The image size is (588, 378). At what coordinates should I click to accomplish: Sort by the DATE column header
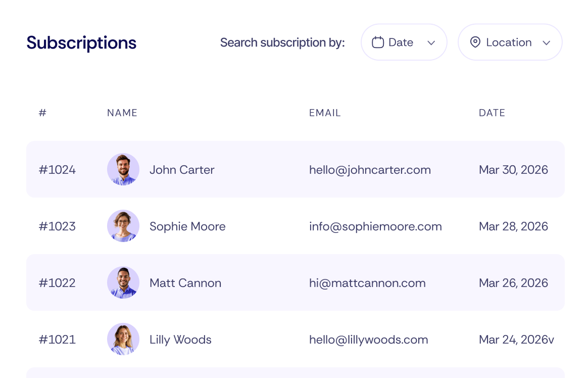(x=492, y=113)
